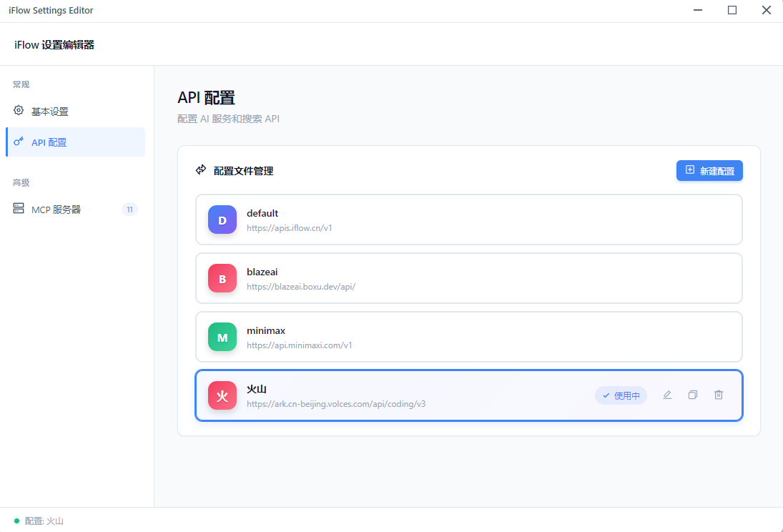Toggle the 使用中 status badge
The width and height of the screenshot is (783, 532).
[x=621, y=395]
